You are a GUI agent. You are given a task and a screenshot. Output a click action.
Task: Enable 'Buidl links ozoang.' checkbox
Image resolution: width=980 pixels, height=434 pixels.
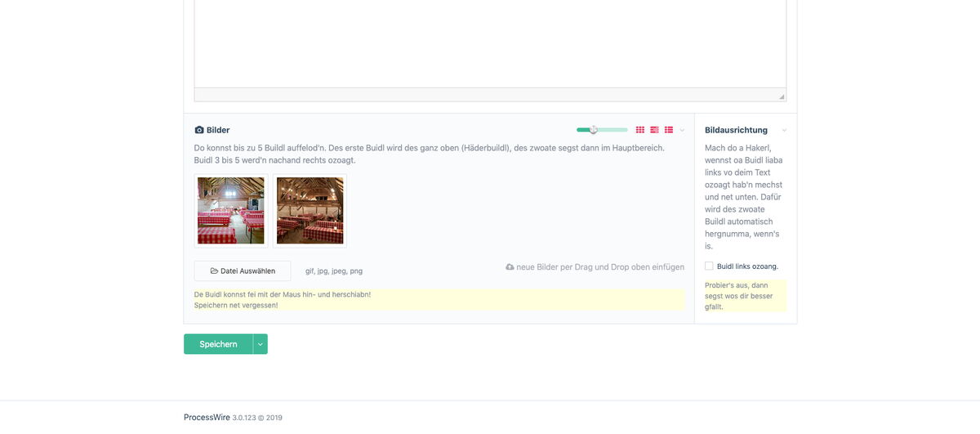(709, 266)
